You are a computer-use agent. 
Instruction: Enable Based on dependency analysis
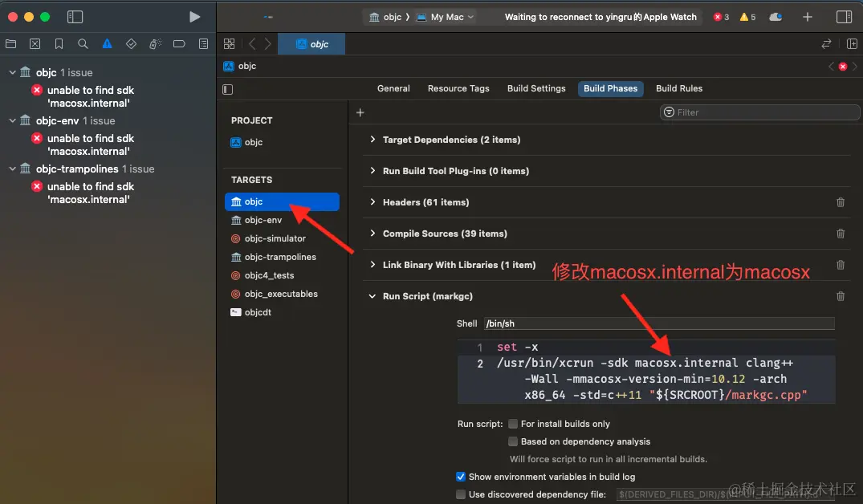coord(513,441)
